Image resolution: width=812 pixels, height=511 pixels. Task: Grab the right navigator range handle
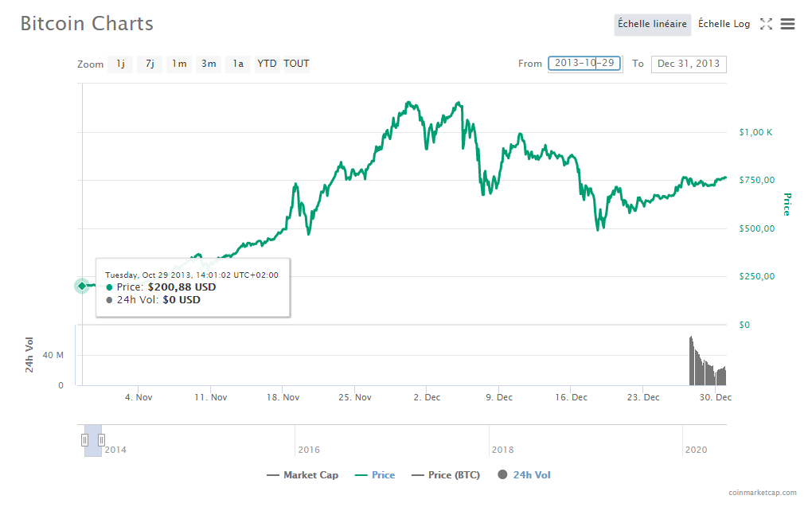coord(102,440)
